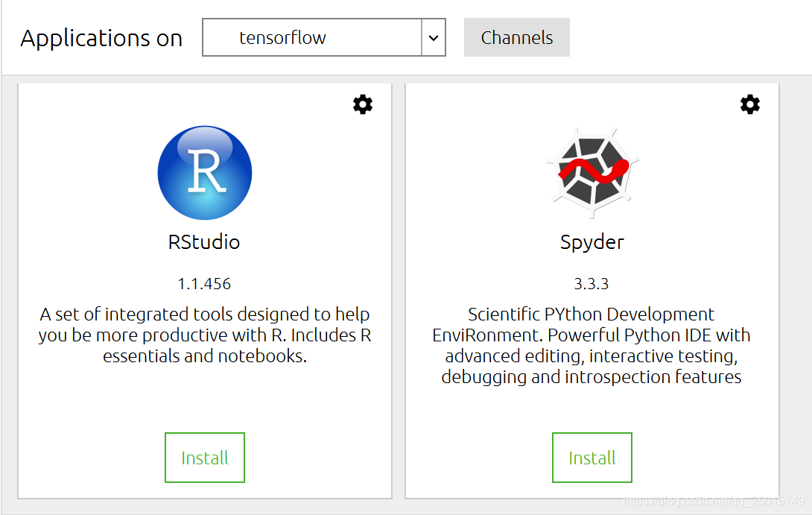The width and height of the screenshot is (812, 515).
Task: Click the RStudio blue R logo
Action: tap(205, 172)
